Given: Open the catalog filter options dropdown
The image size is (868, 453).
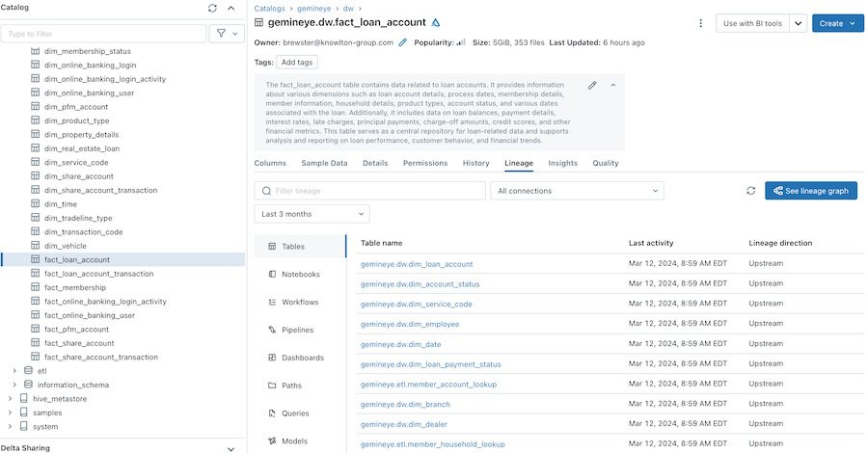Looking at the screenshot, I should pyautogui.click(x=227, y=34).
